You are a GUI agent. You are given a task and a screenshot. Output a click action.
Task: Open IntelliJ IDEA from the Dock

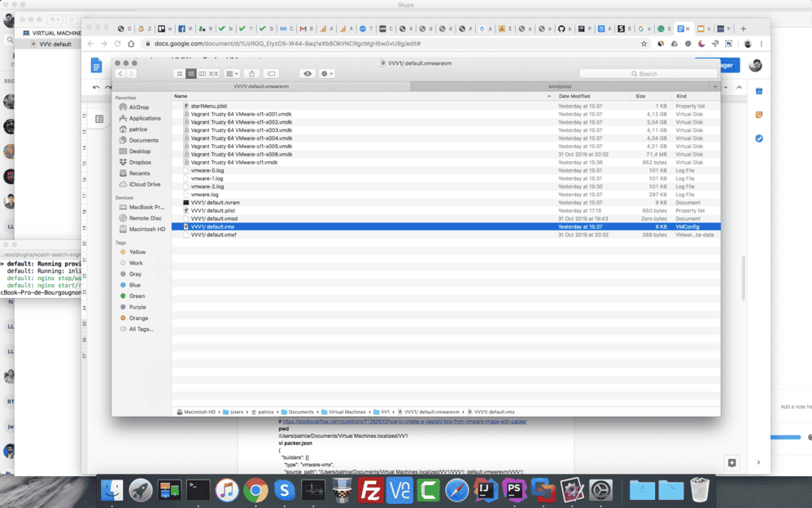(x=486, y=490)
